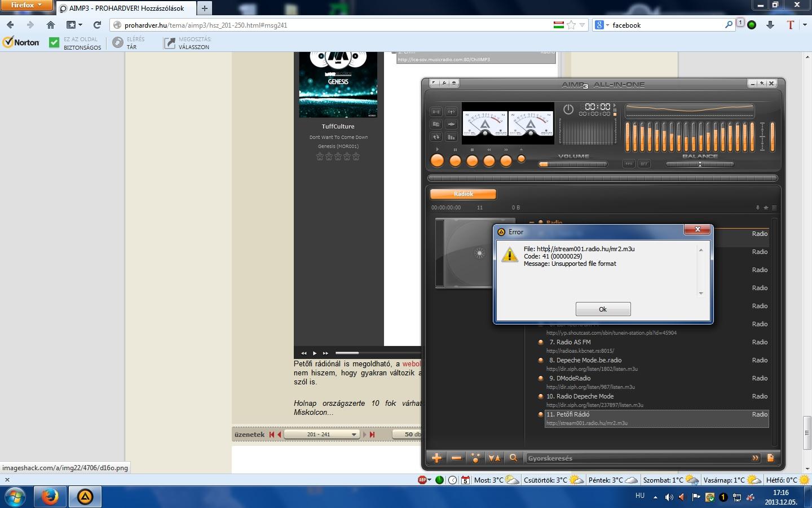812x508 pixels.
Task: Open the downloads arrow icon
Action: [770, 25]
